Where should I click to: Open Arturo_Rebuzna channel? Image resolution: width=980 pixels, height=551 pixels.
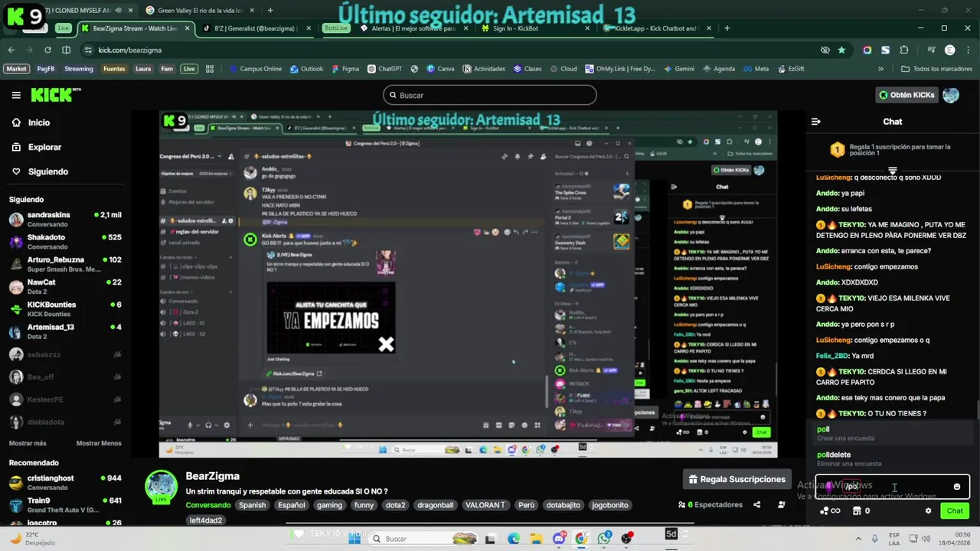click(x=64, y=264)
